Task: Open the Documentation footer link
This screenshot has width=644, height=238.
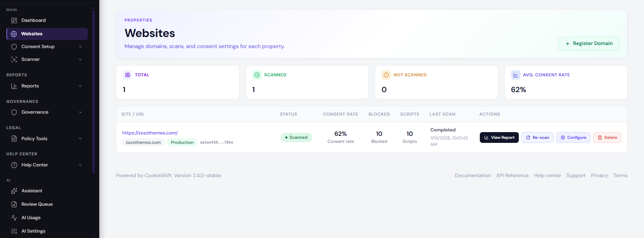Action: point(473,175)
